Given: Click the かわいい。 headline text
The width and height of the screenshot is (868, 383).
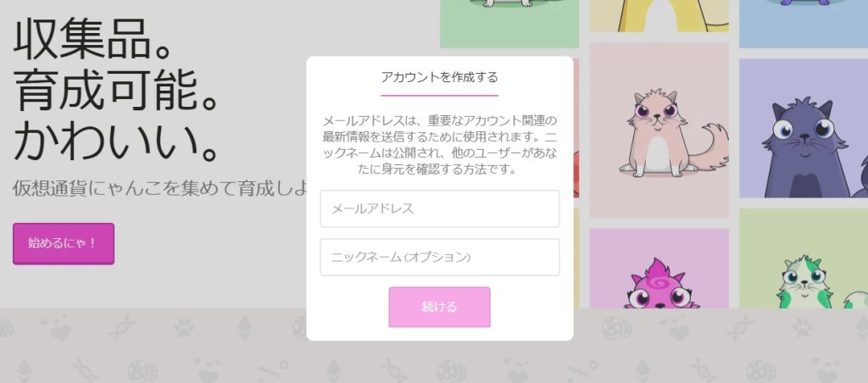Looking at the screenshot, I should (x=115, y=142).
